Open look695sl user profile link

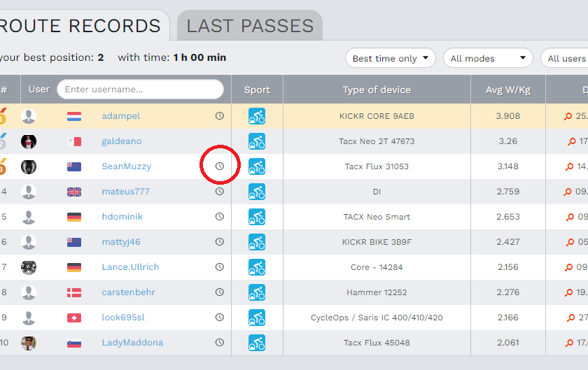(x=123, y=317)
